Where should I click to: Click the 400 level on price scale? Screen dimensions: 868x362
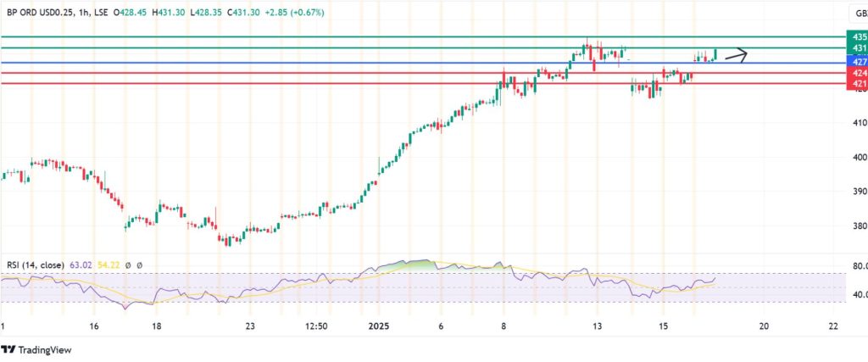(x=858, y=157)
